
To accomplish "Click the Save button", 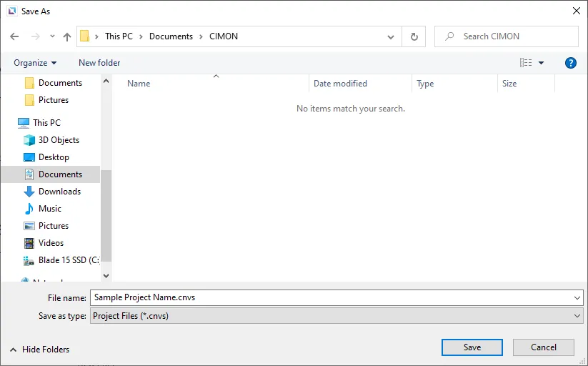I will point(472,347).
